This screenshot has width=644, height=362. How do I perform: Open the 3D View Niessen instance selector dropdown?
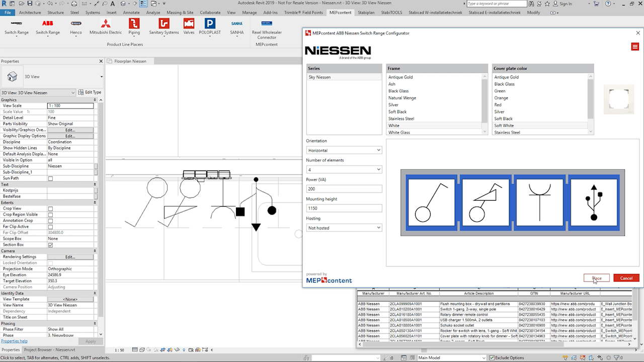pyautogui.click(x=38, y=93)
